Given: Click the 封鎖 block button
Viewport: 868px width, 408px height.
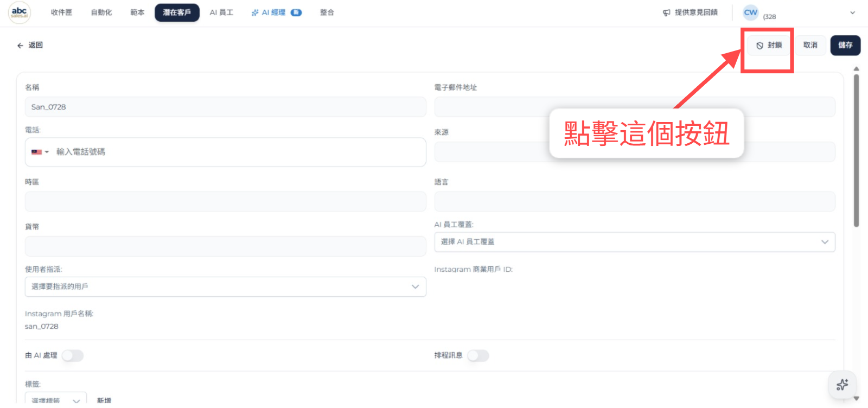Looking at the screenshot, I should point(769,45).
